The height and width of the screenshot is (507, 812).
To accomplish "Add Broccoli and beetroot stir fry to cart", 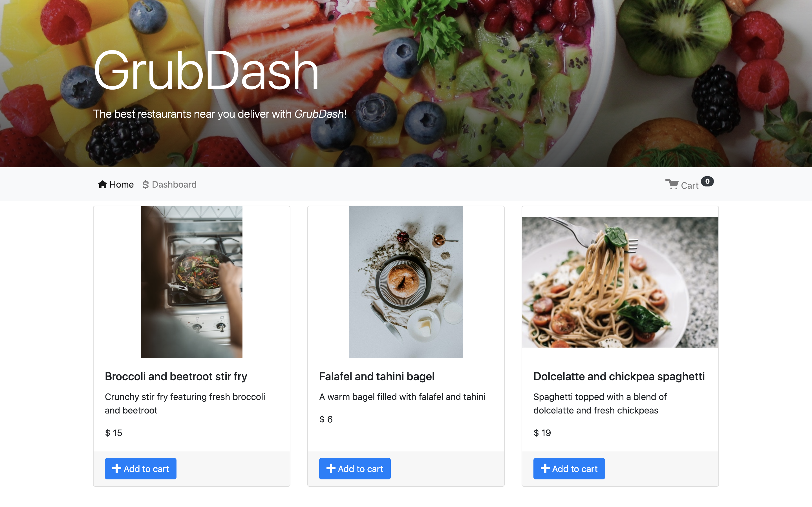I will [141, 468].
